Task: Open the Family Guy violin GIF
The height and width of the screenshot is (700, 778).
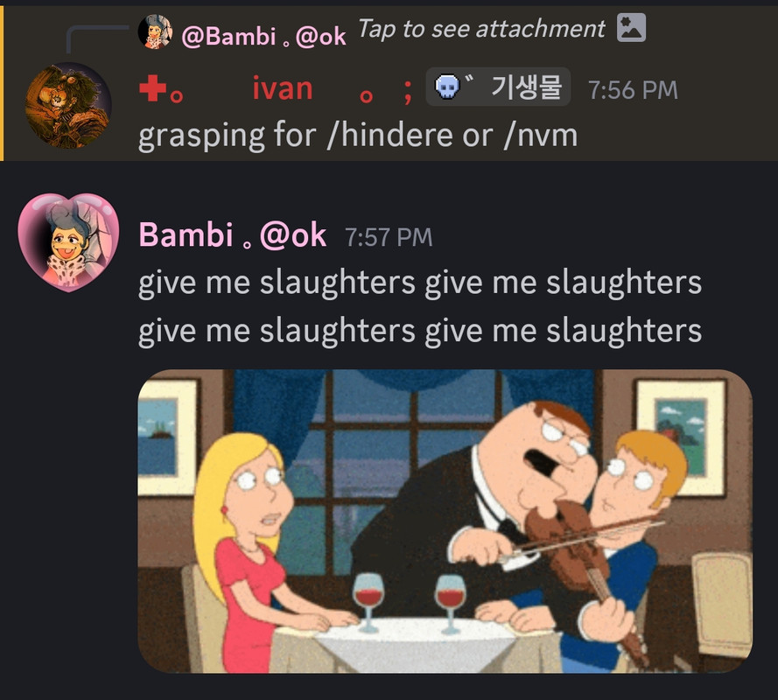Action: coord(445,521)
